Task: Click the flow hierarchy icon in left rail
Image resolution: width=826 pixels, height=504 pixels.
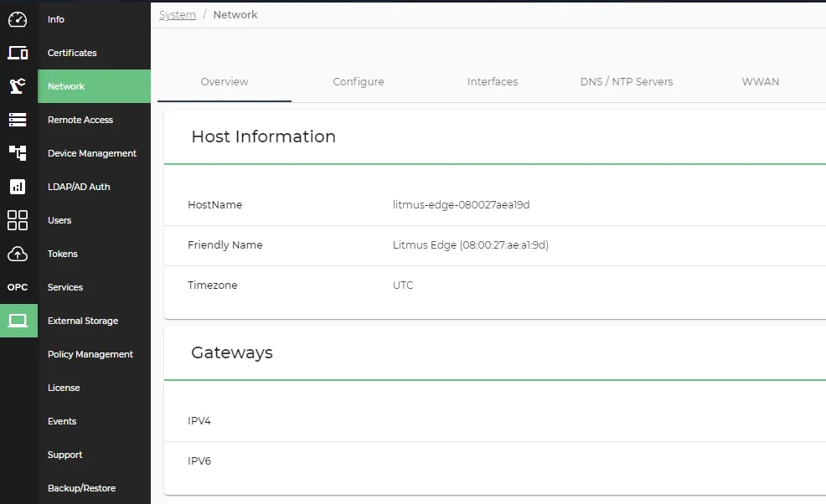Action: point(18,153)
